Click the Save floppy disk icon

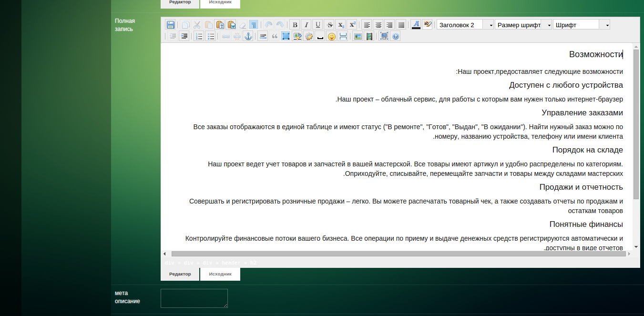[x=171, y=25]
